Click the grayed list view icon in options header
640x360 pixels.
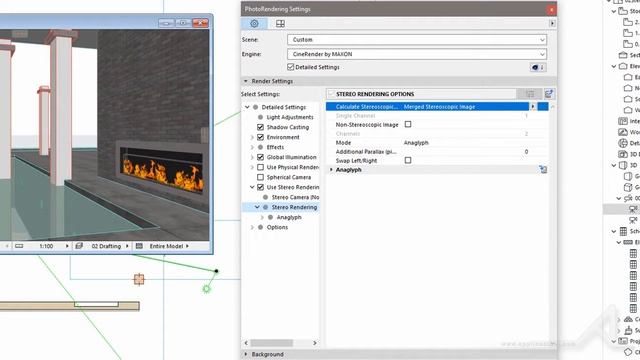530,94
